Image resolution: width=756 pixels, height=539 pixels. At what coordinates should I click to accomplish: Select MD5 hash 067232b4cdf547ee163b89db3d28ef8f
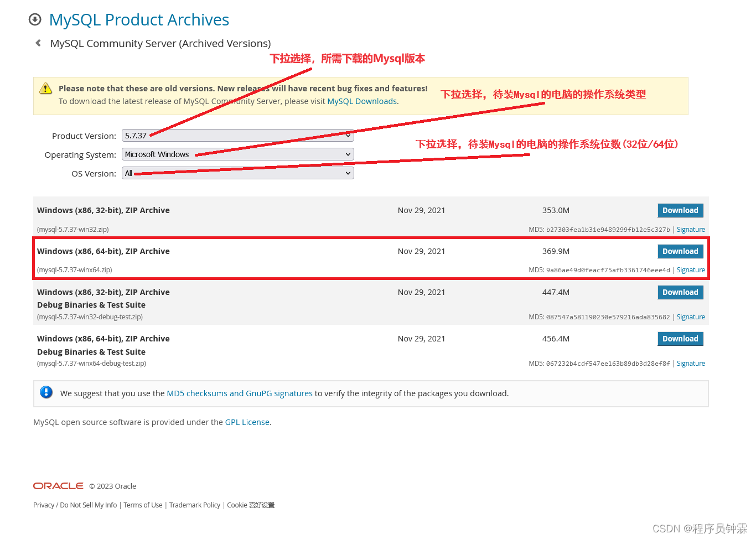608,364
